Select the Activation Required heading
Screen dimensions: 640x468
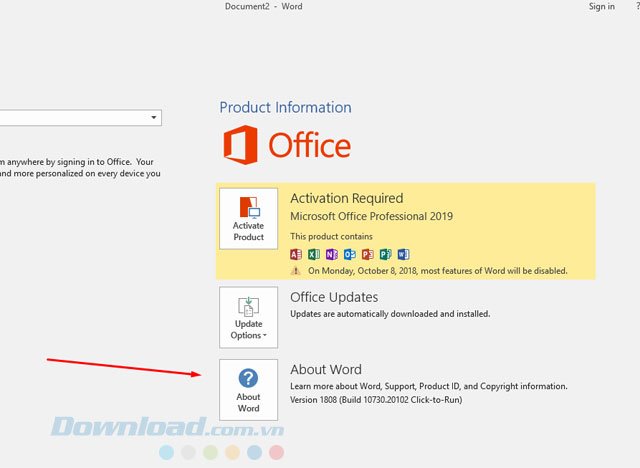tap(347, 198)
